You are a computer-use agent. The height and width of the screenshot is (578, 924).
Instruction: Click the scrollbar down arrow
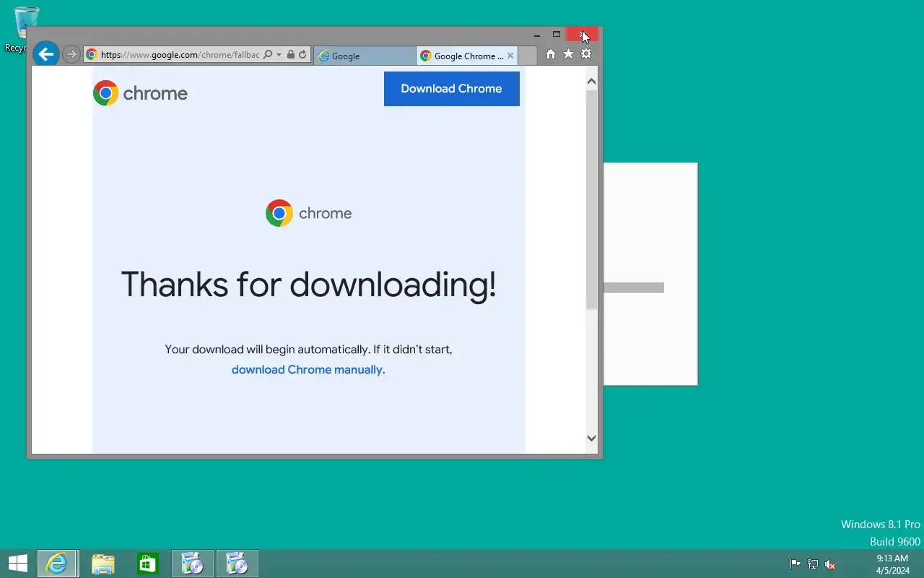click(x=592, y=438)
